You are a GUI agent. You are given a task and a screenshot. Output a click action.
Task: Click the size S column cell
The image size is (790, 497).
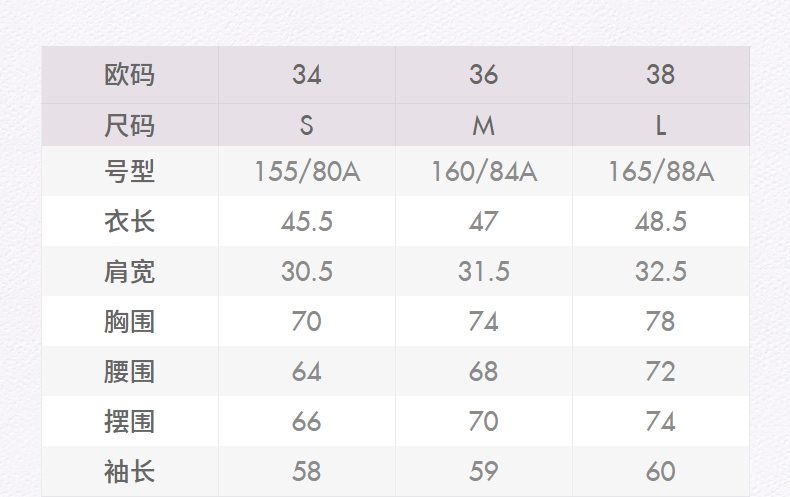(x=307, y=126)
